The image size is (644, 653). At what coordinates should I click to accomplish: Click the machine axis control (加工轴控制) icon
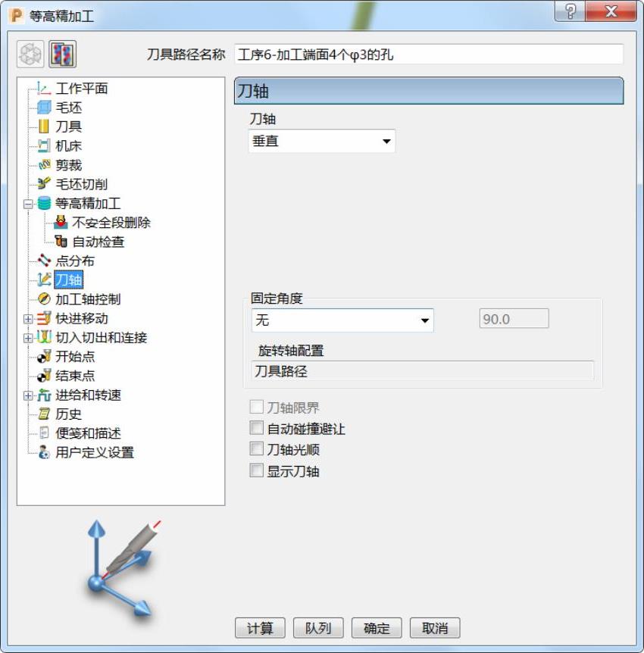[x=44, y=299]
